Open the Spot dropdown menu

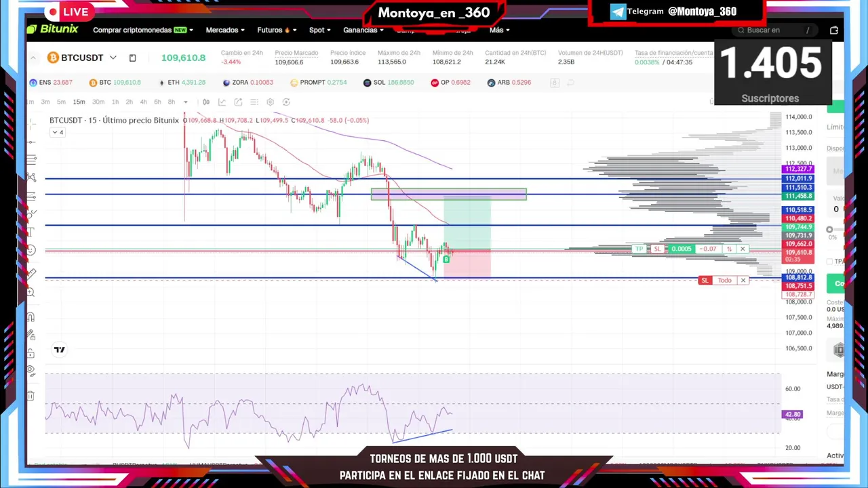[x=320, y=30]
